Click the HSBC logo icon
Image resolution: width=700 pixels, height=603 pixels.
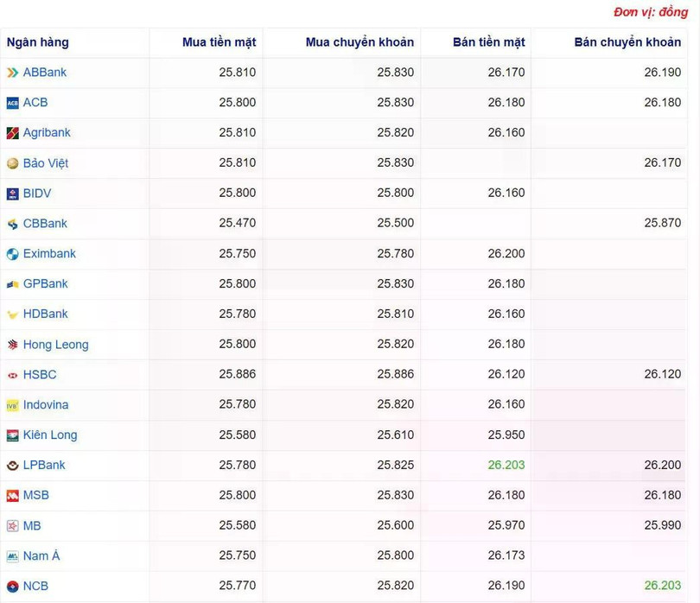pyautogui.click(x=12, y=375)
